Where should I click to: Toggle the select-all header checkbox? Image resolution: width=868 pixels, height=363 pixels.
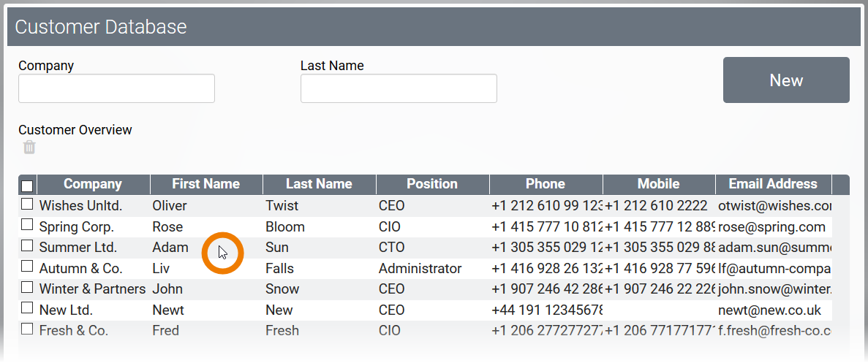27,186
